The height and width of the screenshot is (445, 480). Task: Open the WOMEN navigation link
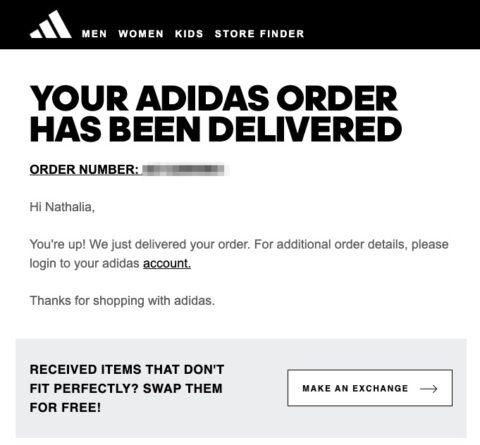[141, 34]
